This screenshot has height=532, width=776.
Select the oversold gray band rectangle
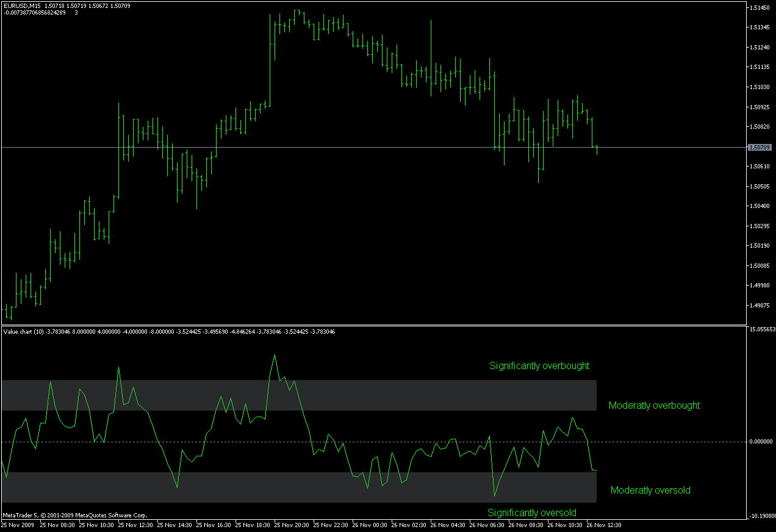(x=299, y=487)
